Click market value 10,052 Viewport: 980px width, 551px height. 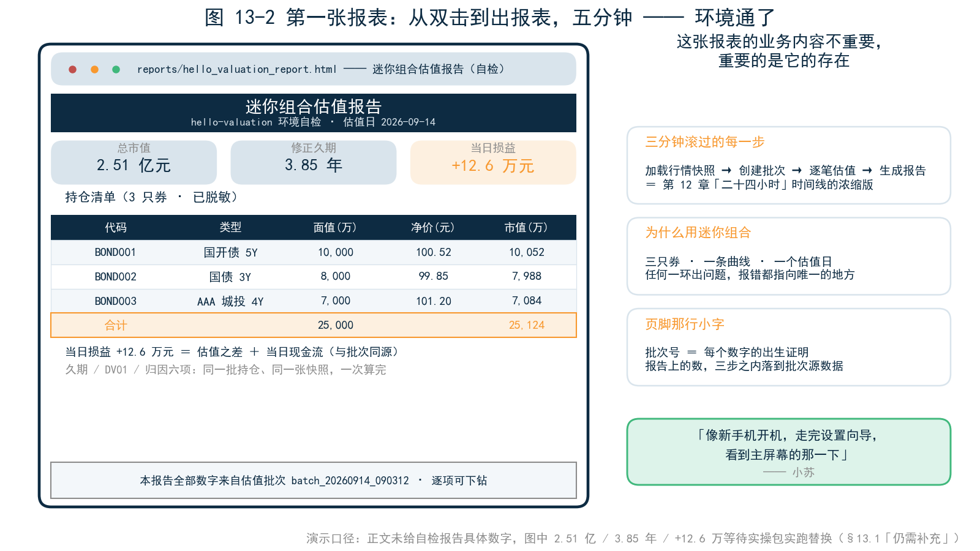[x=527, y=252]
